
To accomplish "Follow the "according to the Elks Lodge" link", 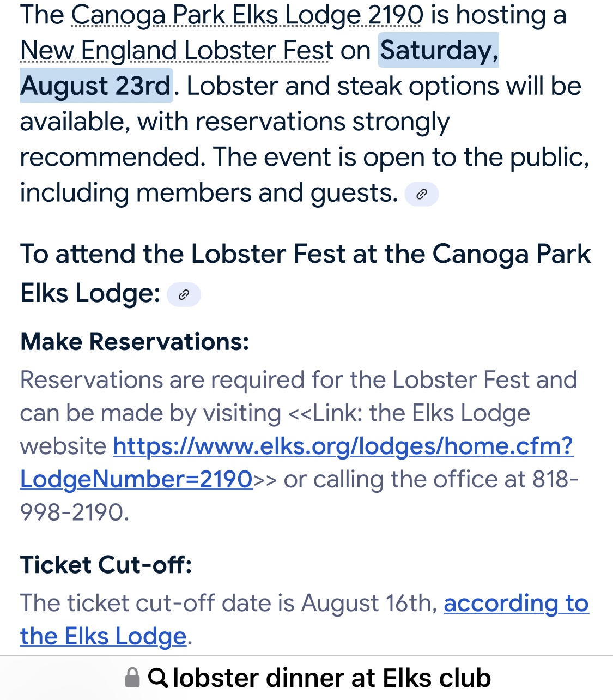I will pyautogui.click(x=305, y=620).
